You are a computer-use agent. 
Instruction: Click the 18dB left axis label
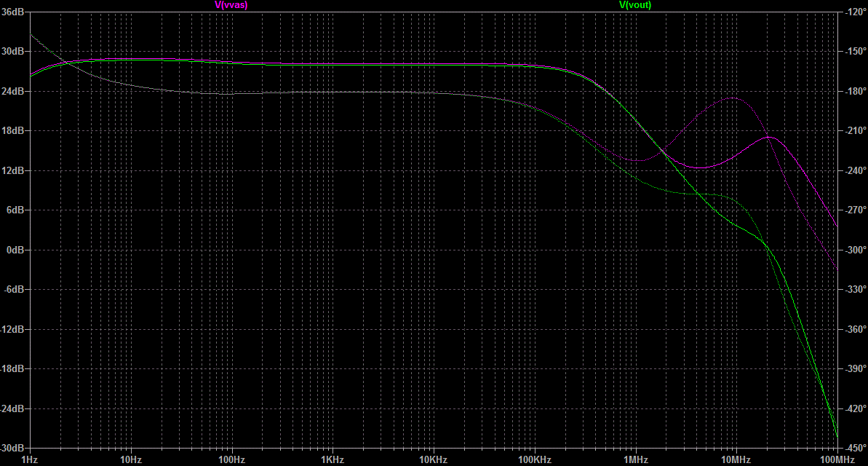point(12,131)
